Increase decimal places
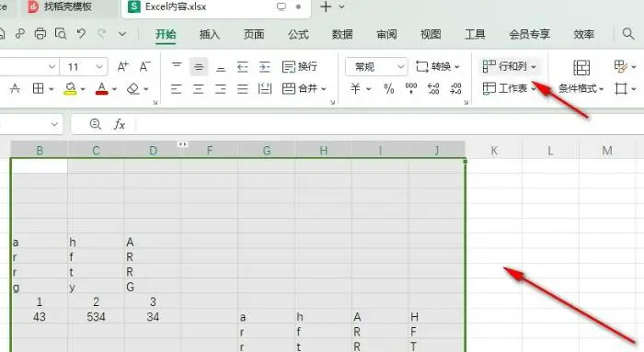The height and width of the screenshot is (352, 644). pyautogui.click(x=433, y=88)
